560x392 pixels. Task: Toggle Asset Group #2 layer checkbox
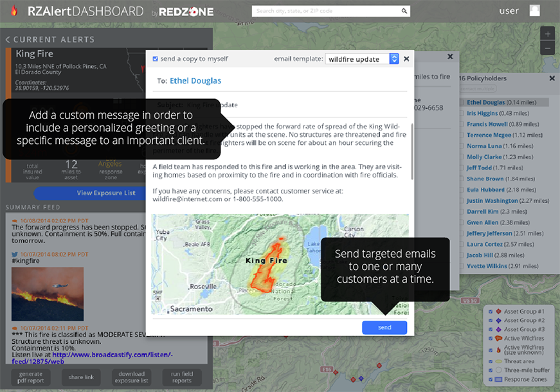(491, 321)
